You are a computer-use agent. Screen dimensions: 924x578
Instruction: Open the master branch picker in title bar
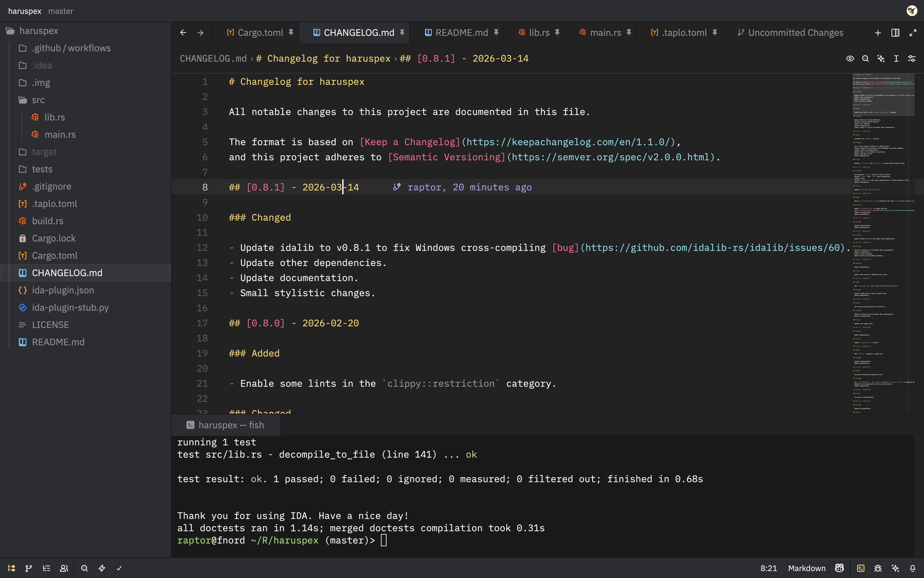(x=61, y=11)
